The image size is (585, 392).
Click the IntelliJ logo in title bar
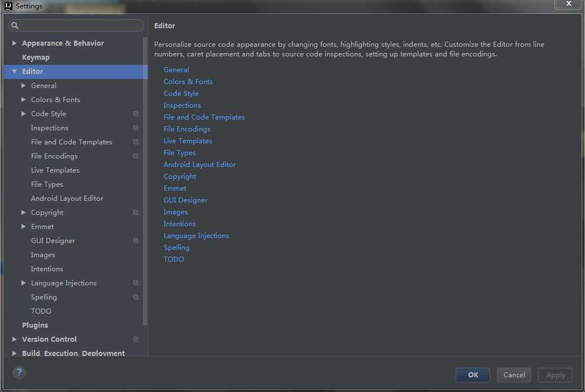tap(8, 6)
